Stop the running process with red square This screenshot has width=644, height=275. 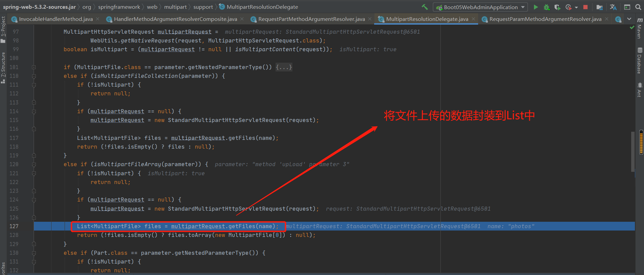(x=585, y=7)
